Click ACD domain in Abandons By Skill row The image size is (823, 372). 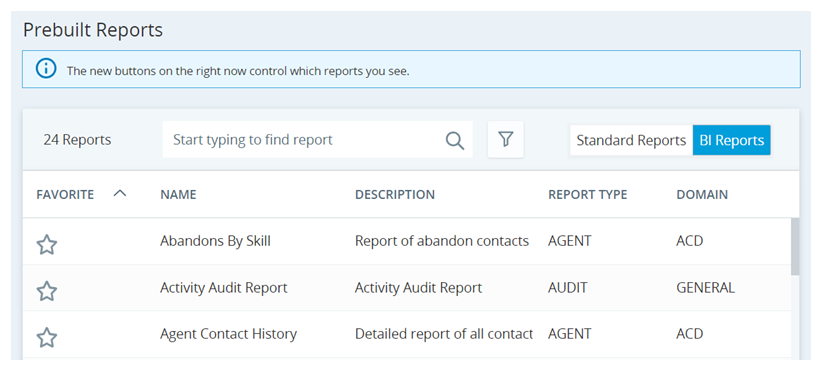coord(689,241)
